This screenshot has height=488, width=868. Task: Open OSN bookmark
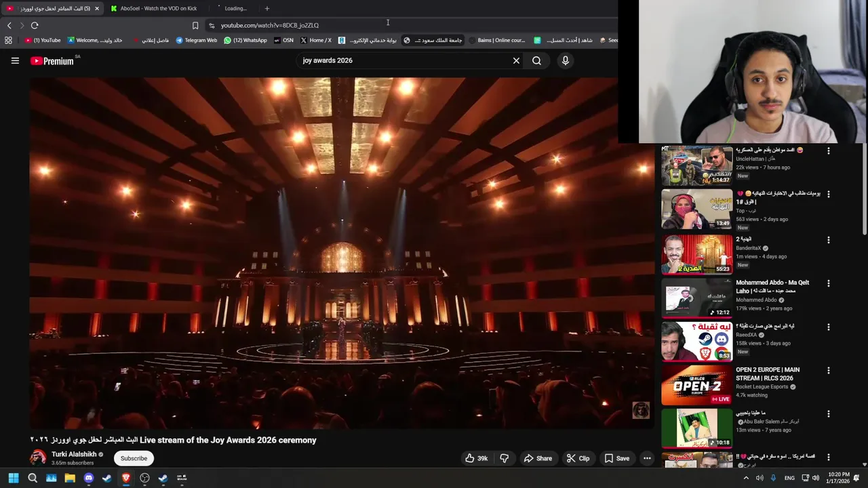tap(283, 40)
